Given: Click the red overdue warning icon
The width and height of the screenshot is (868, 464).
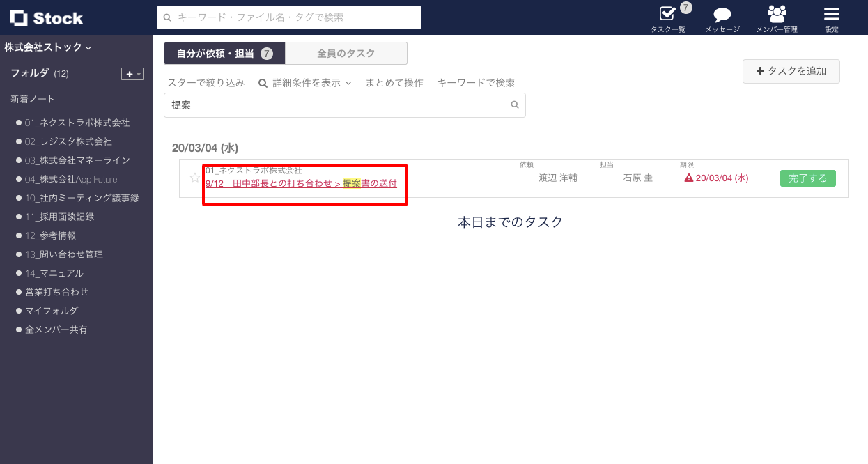Looking at the screenshot, I should (x=688, y=178).
